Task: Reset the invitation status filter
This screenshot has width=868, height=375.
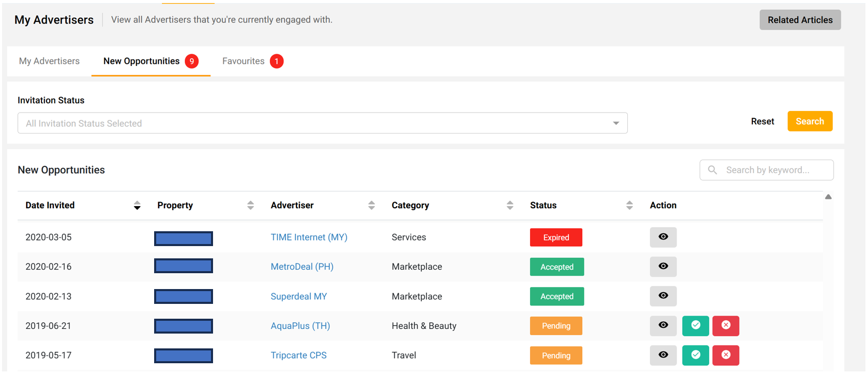Action: pos(762,121)
